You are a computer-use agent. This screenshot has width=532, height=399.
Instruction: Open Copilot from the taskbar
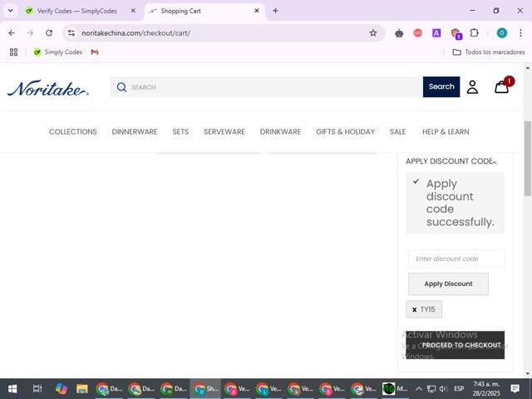(x=62, y=388)
